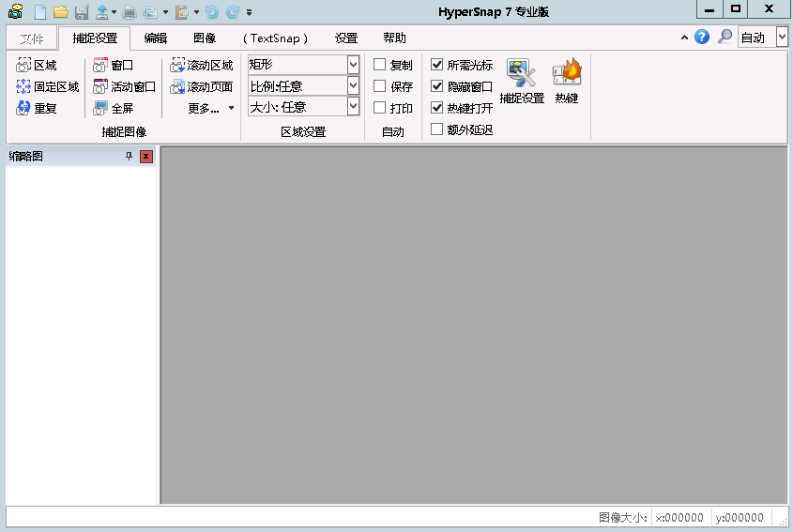The height and width of the screenshot is (532, 793).
Task: Open the upload icon's dropdown arrow
Action: click(x=114, y=12)
